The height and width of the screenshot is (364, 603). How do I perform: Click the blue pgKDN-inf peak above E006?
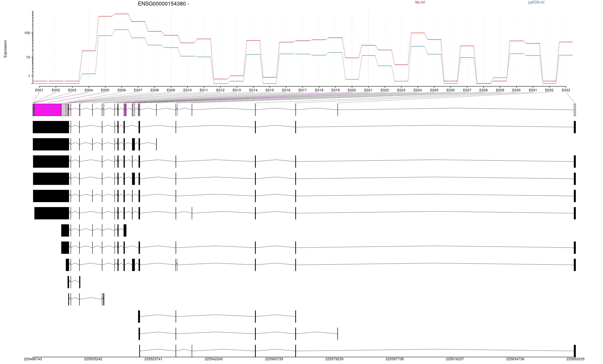(122, 30)
